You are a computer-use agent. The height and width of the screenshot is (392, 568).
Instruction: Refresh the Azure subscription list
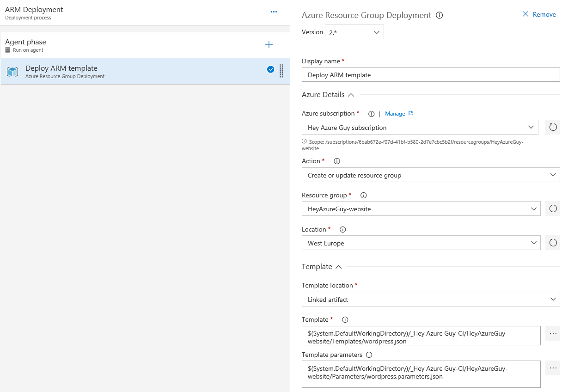[553, 127]
